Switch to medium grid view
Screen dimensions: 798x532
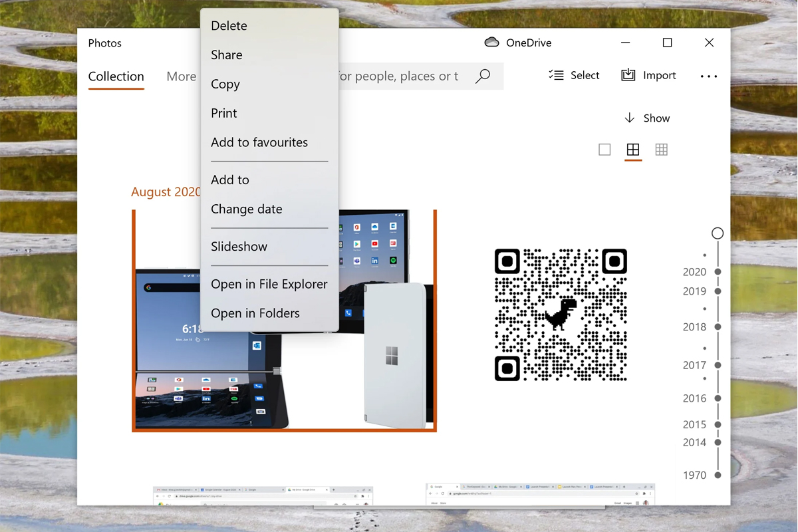click(633, 150)
